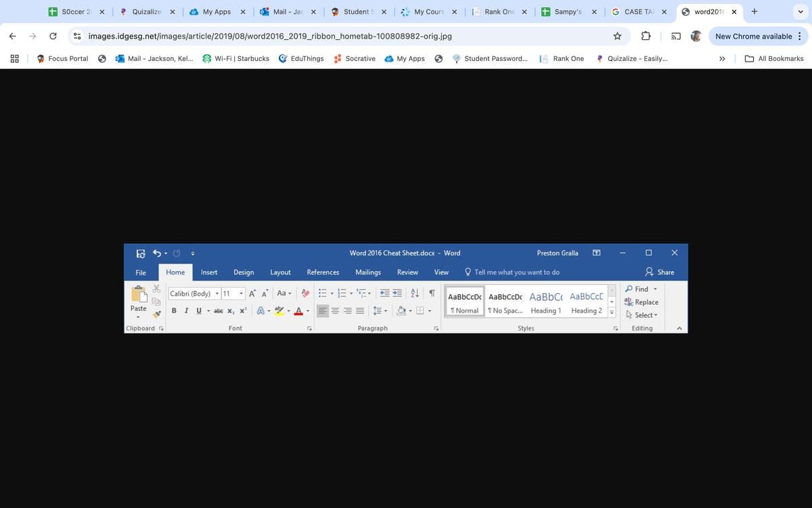This screenshot has width=812, height=508.
Task: Click the bullet list icon
Action: pyautogui.click(x=323, y=293)
